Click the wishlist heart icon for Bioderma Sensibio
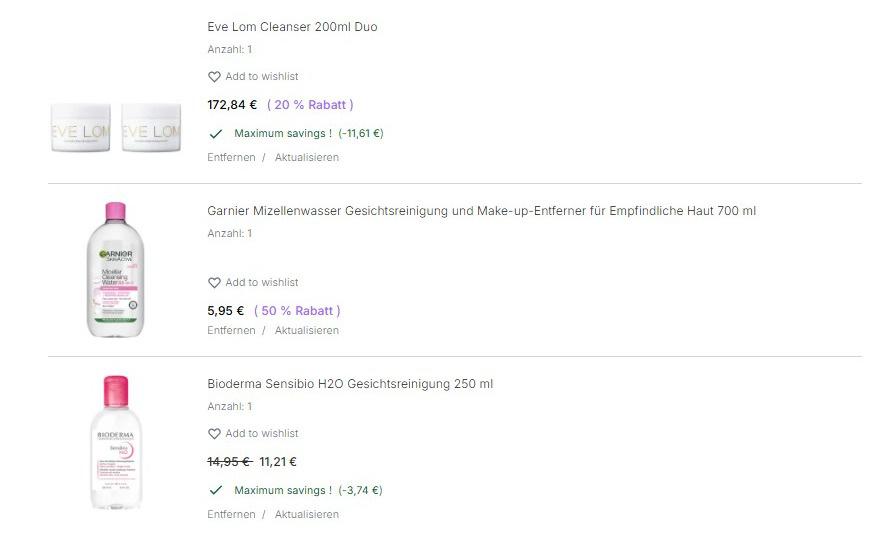Image resolution: width=878 pixels, height=538 pixels. coord(214,434)
